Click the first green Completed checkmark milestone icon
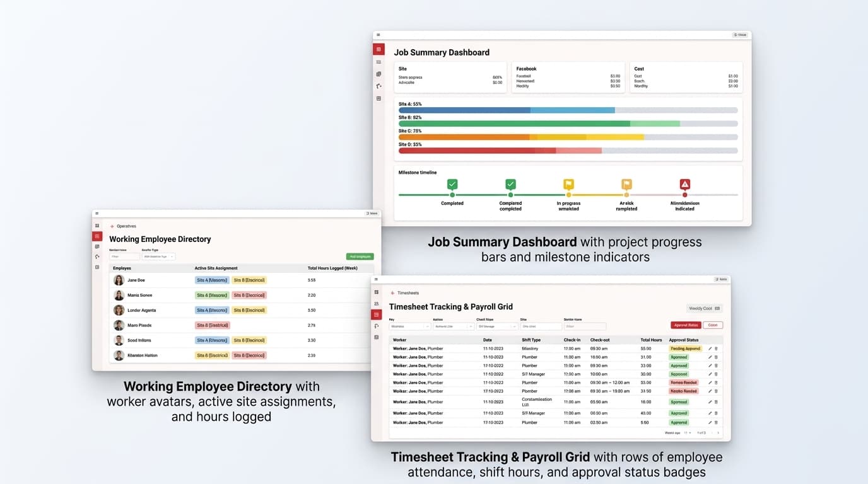Image resolution: width=868 pixels, height=484 pixels. pos(452,185)
